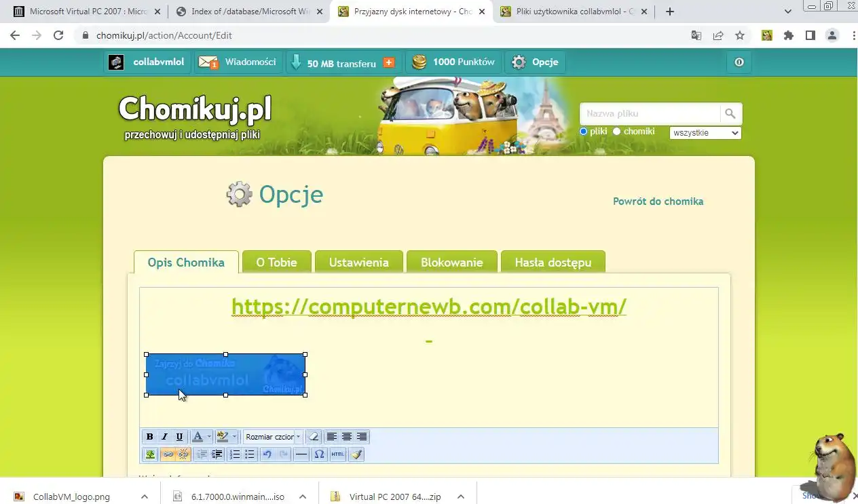Toggle underline formatting in the editor

click(x=179, y=437)
